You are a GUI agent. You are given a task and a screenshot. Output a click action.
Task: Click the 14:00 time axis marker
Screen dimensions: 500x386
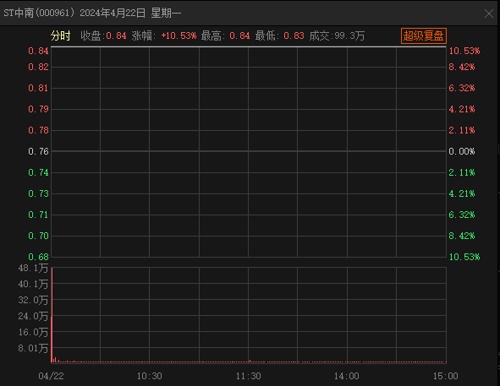(x=347, y=376)
